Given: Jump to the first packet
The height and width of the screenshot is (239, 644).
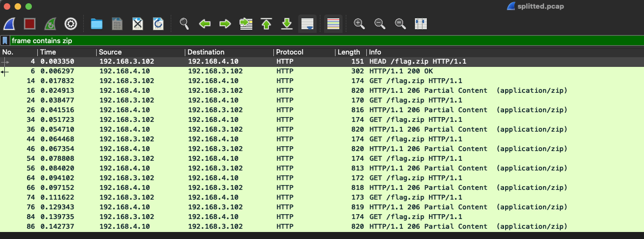Looking at the screenshot, I should [x=266, y=24].
